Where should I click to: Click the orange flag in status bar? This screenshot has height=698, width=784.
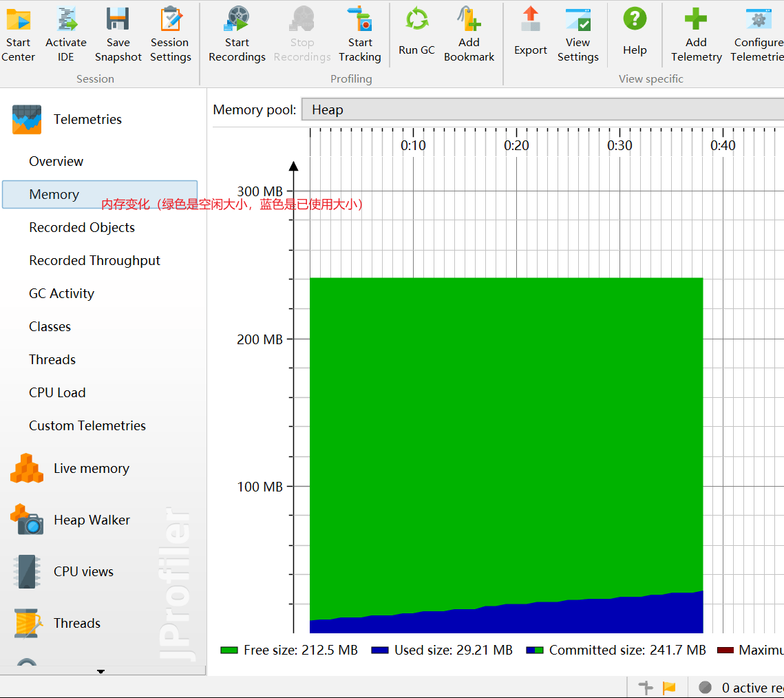[x=669, y=688]
